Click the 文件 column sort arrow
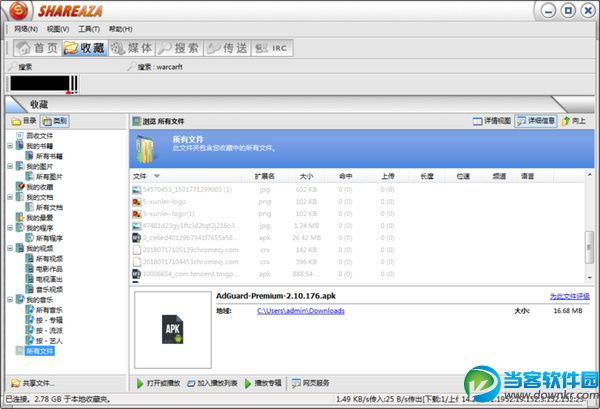Viewport: 600px width, 409px height. click(157, 176)
